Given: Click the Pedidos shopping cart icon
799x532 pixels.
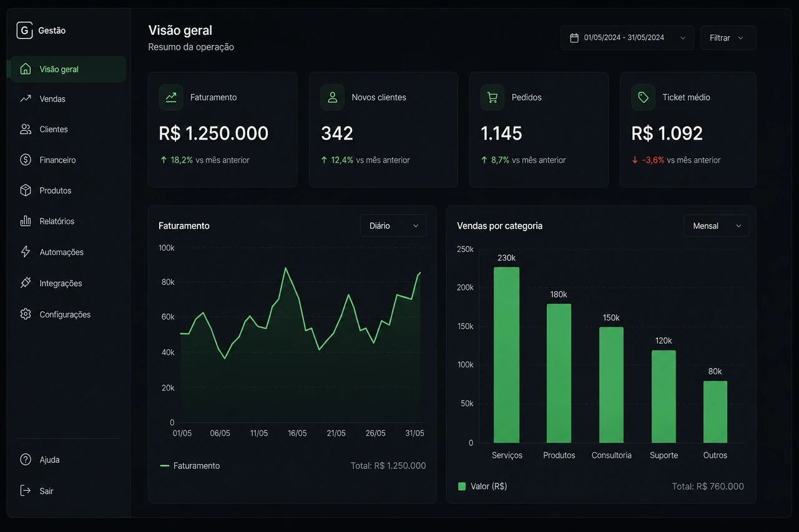Looking at the screenshot, I should (493, 97).
